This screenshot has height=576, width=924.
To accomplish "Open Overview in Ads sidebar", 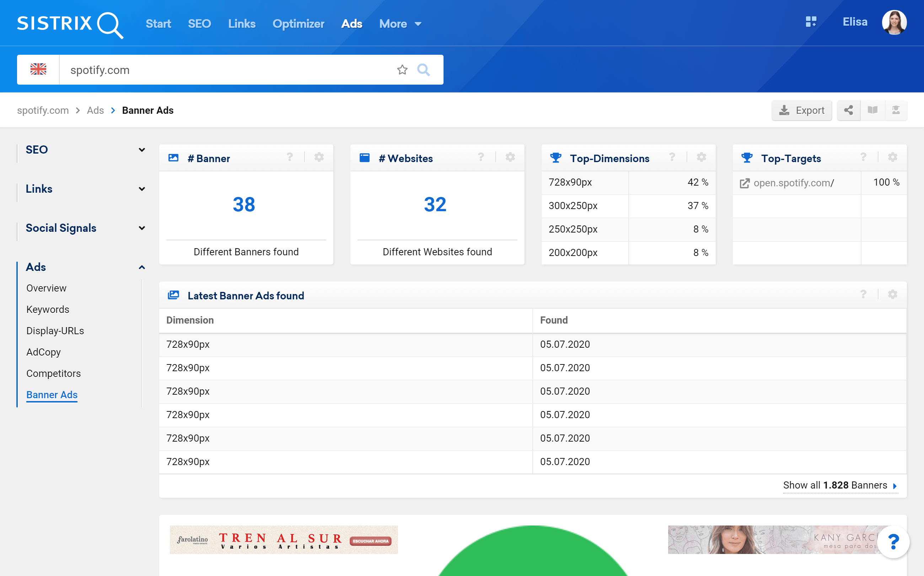I will tap(47, 288).
